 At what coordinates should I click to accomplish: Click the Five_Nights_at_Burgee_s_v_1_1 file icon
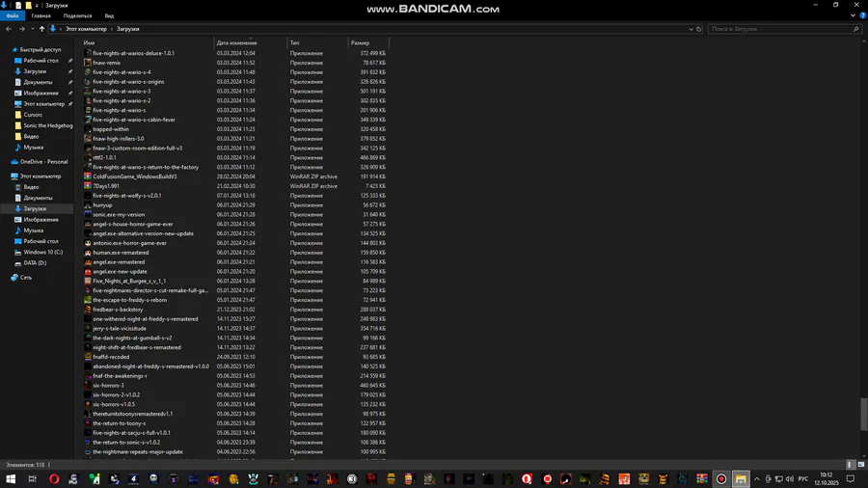(x=88, y=281)
